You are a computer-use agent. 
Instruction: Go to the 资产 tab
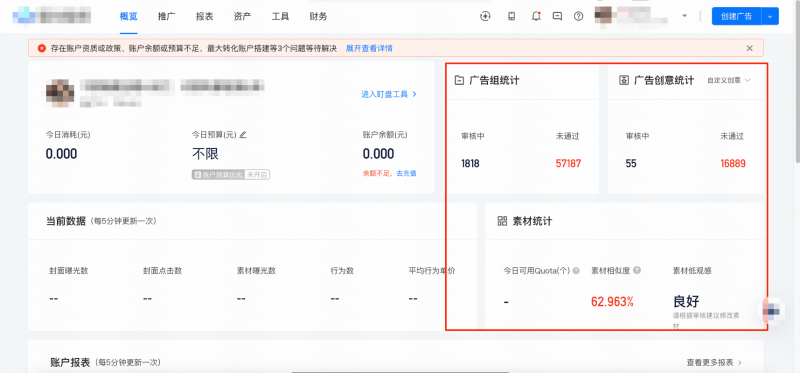(x=242, y=16)
